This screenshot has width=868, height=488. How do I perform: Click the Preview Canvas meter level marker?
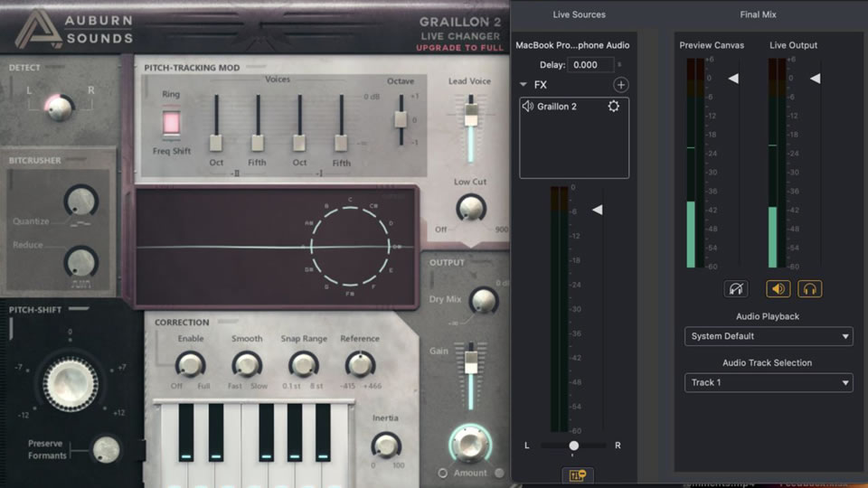coord(733,79)
